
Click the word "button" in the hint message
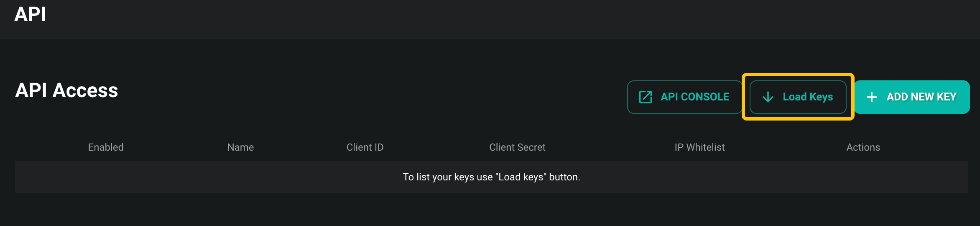[564, 177]
